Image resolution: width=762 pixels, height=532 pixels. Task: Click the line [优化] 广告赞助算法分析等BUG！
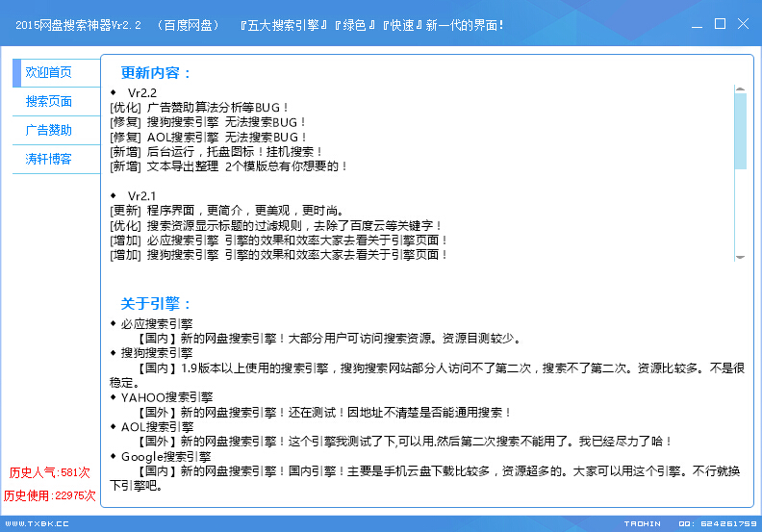200,108
